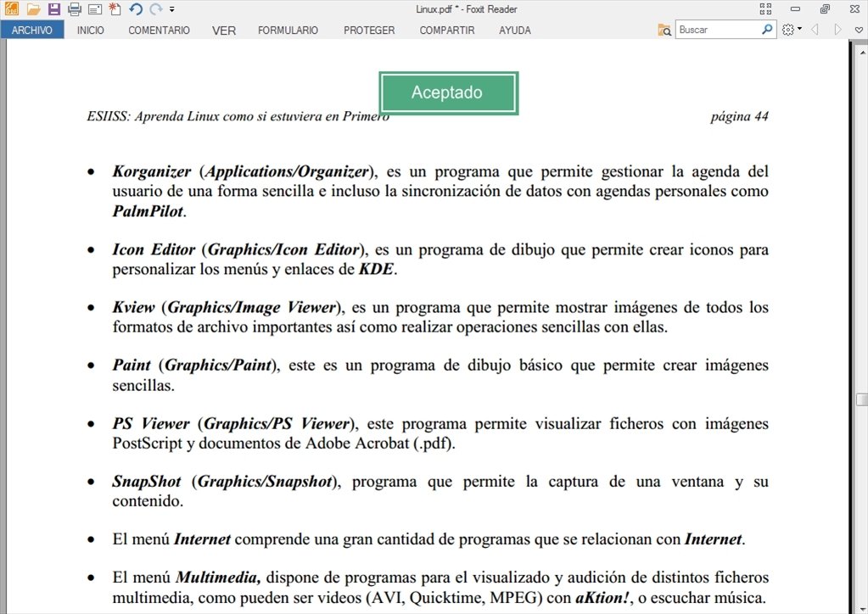Click the Foxit PDF application logo icon
The image size is (868, 614).
(x=11, y=8)
